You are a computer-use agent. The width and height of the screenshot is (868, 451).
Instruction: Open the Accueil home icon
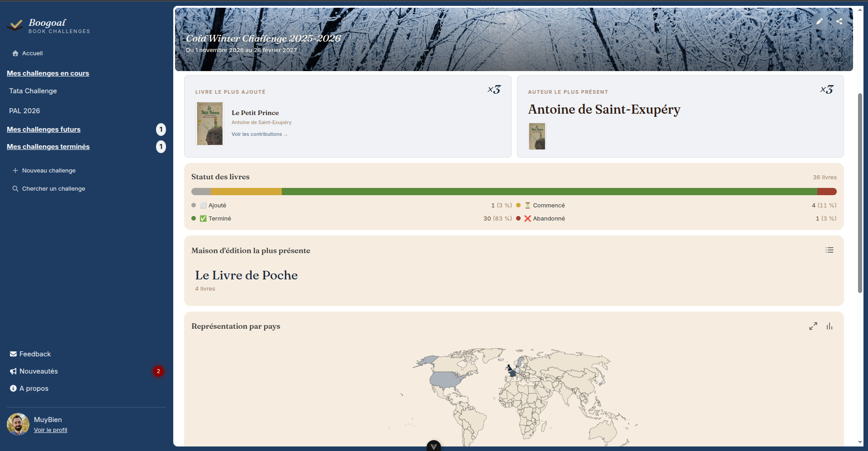click(x=15, y=53)
